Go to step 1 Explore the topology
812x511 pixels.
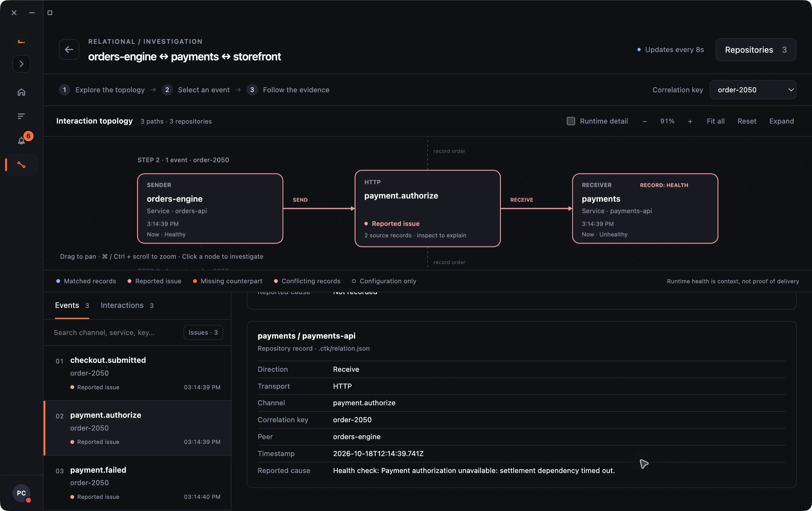(x=102, y=90)
